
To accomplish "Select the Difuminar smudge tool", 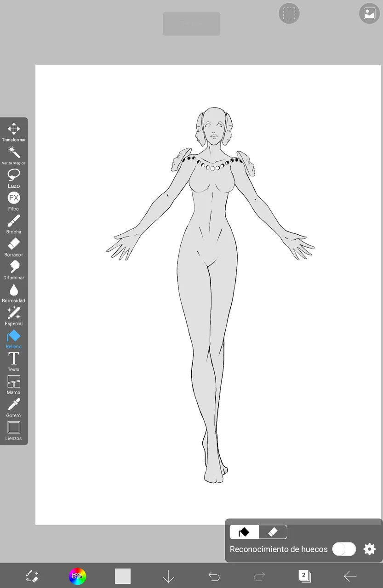I will pos(14,270).
